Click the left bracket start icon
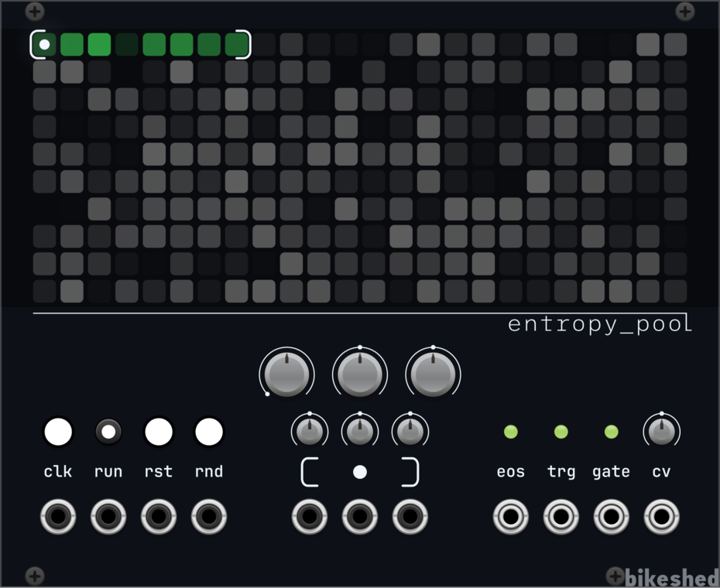 click(310, 472)
